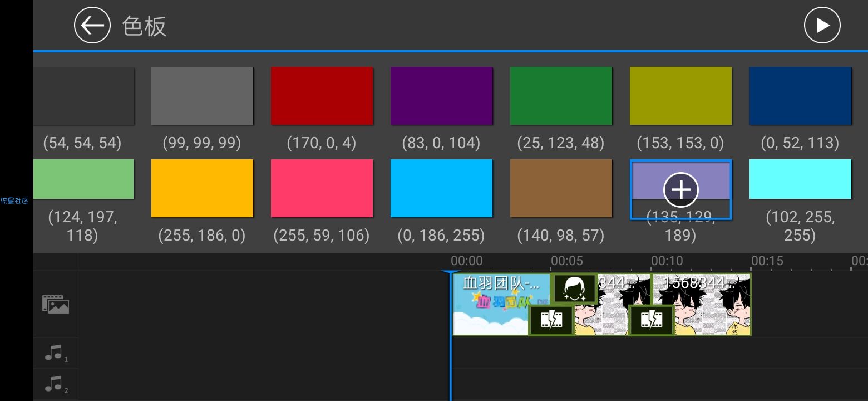Go back using the arrow beside 色板
This screenshot has height=401, width=868.
(92, 25)
